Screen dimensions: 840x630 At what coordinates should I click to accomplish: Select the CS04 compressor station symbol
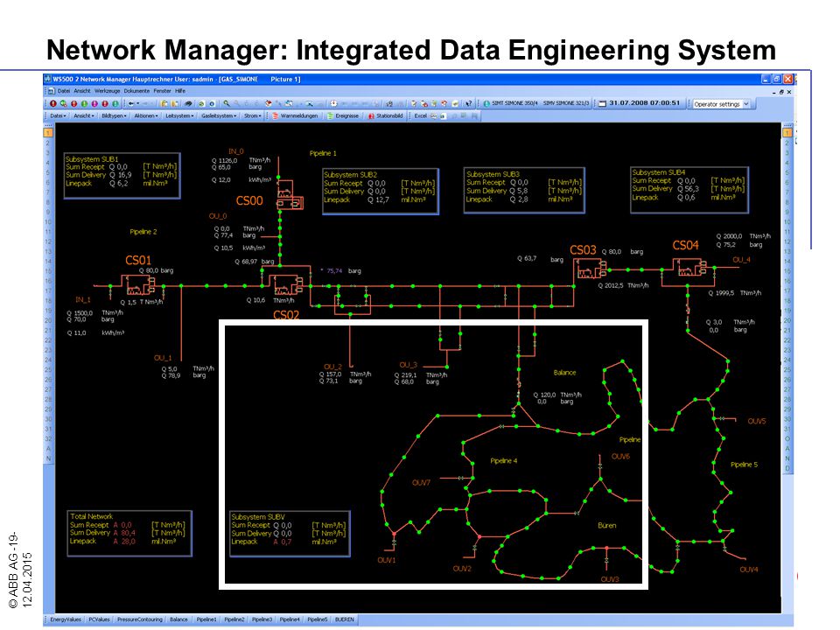pos(690,267)
